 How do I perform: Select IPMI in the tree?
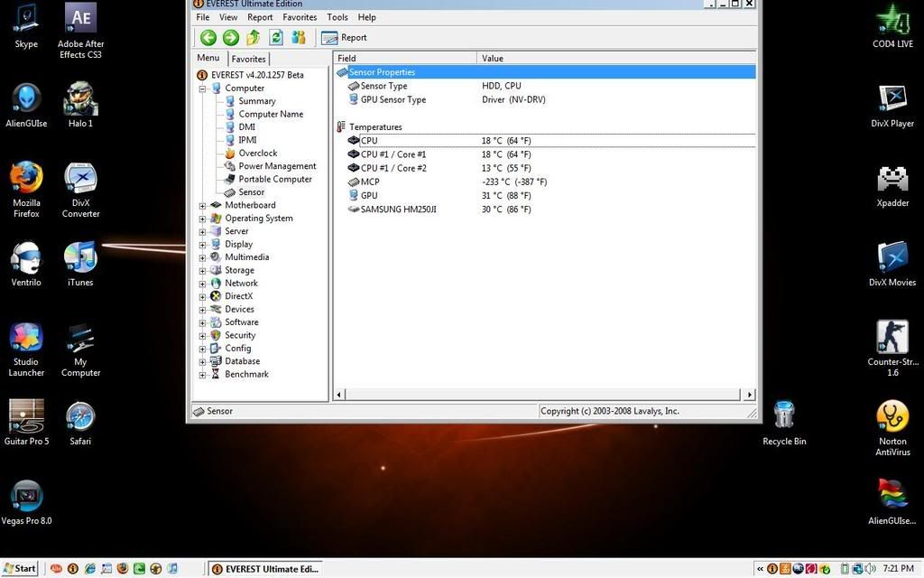pos(247,140)
